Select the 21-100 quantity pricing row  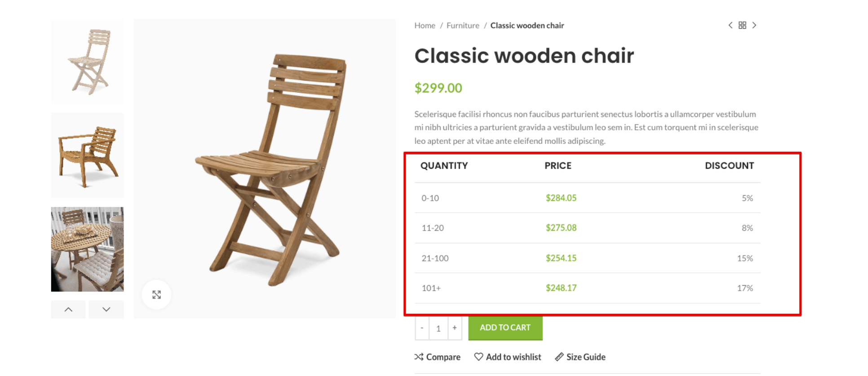pyautogui.click(x=587, y=258)
